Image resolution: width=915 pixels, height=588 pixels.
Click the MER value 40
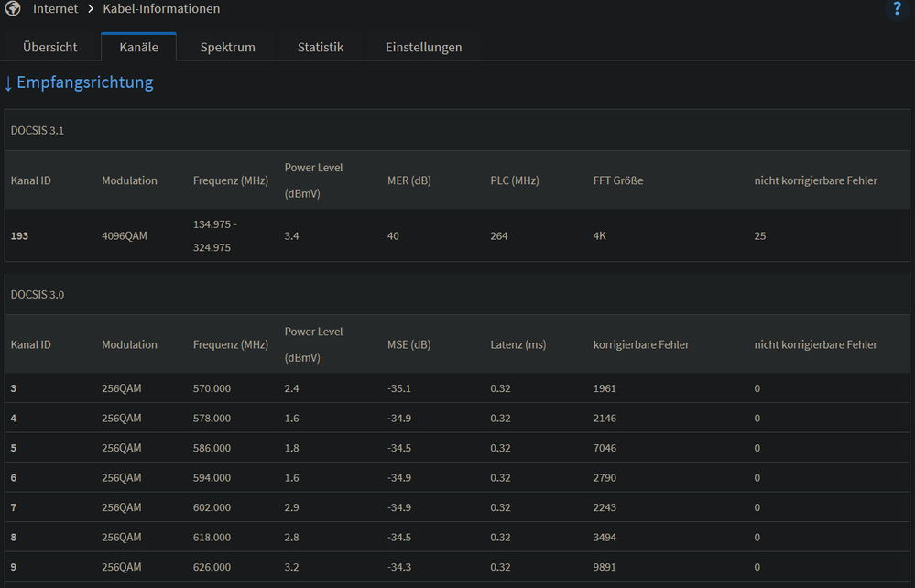(x=393, y=235)
